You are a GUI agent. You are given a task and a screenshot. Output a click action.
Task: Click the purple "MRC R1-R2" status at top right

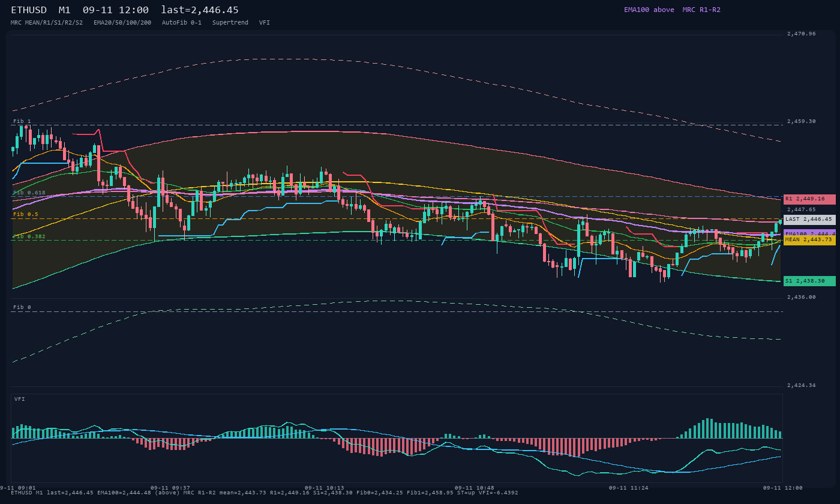point(701,10)
